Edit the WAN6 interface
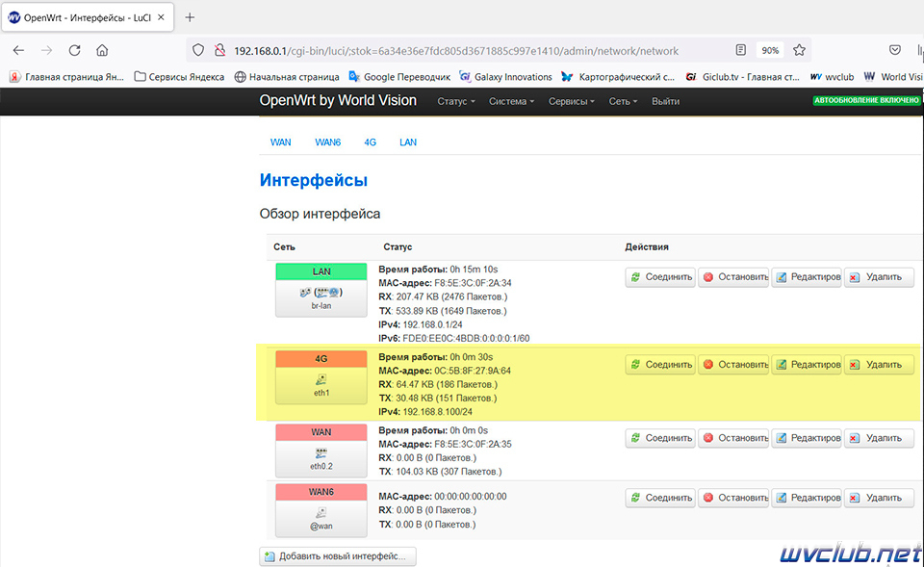This screenshot has height=567, width=924. coord(807,498)
